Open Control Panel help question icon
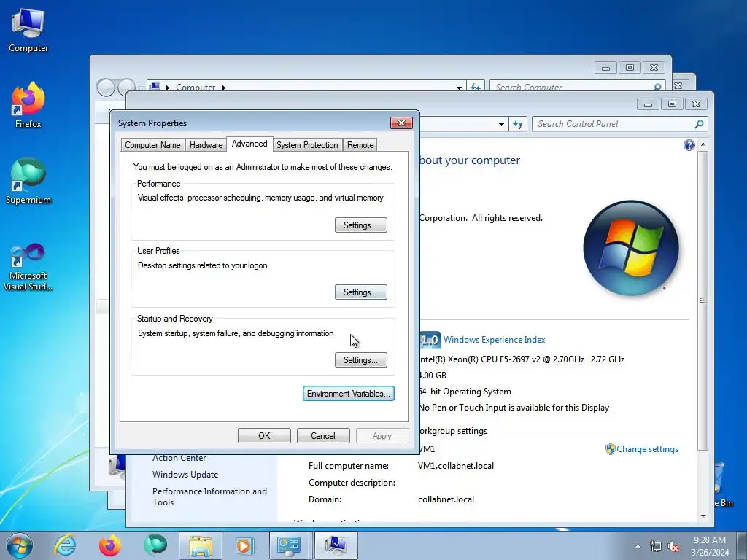This screenshot has width=747, height=560. (689, 145)
